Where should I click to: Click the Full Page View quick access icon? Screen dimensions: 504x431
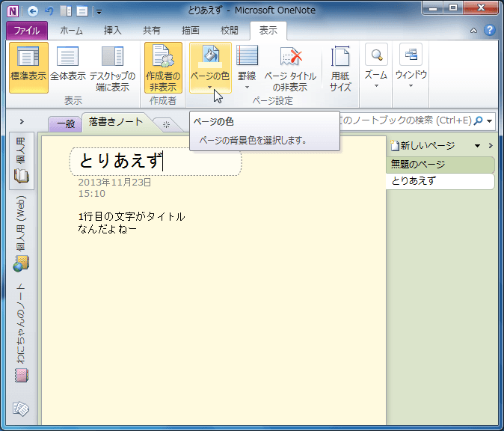point(82,11)
